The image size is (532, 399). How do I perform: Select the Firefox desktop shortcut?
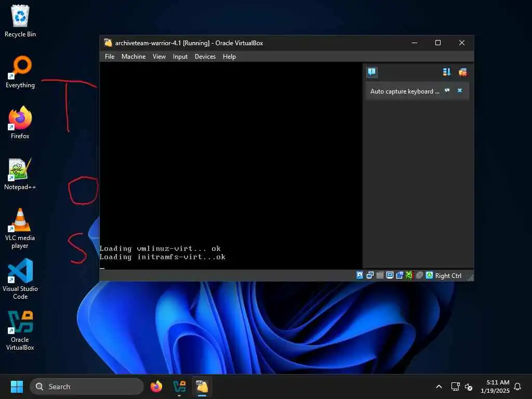[x=20, y=123]
